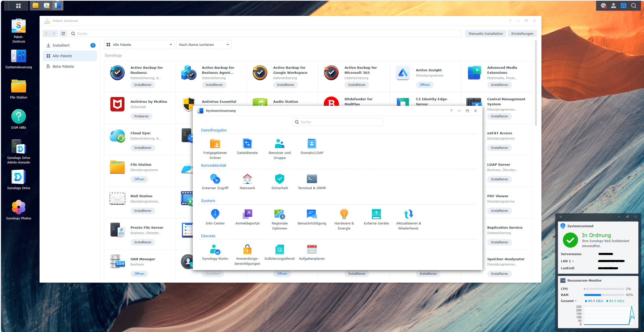The image size is (644, 332).
Task: Open Benachrichtigung settings
Action: pyautogui.click(x=312, y=217)
